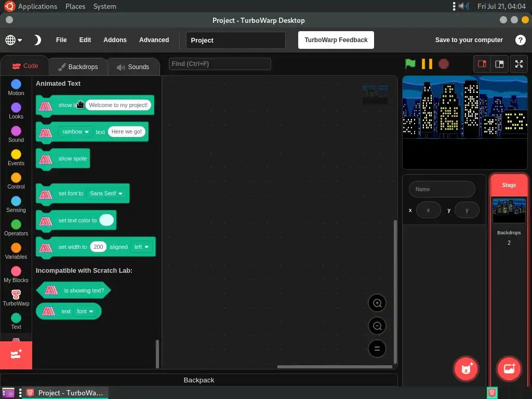Screen dimensions: 532x399
Task: Click the Choose a Sprite cat button
Action: pos(466,369)
